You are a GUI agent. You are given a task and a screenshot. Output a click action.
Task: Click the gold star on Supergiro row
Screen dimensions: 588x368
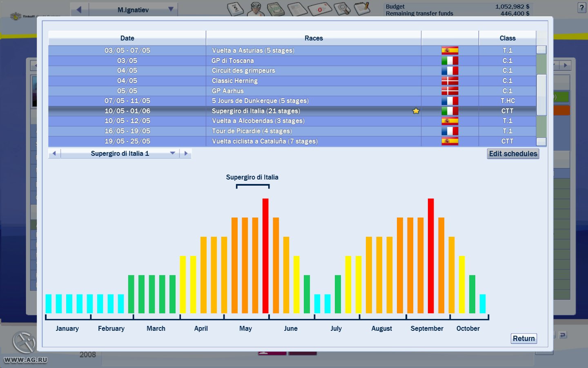pos(416,111)
